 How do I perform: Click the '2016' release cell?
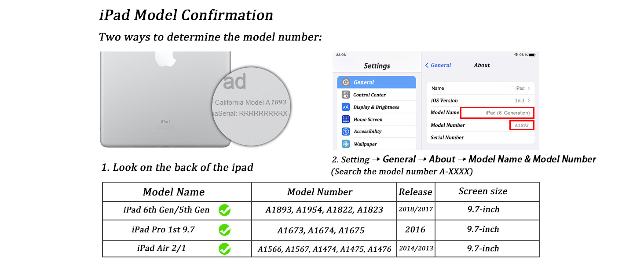[415, 230]
